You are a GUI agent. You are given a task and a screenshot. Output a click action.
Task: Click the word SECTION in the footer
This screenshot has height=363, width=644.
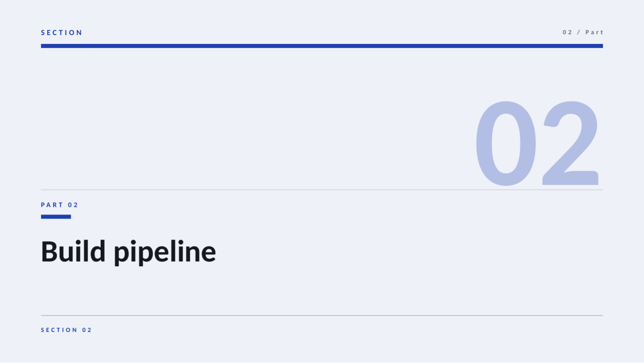59,330
